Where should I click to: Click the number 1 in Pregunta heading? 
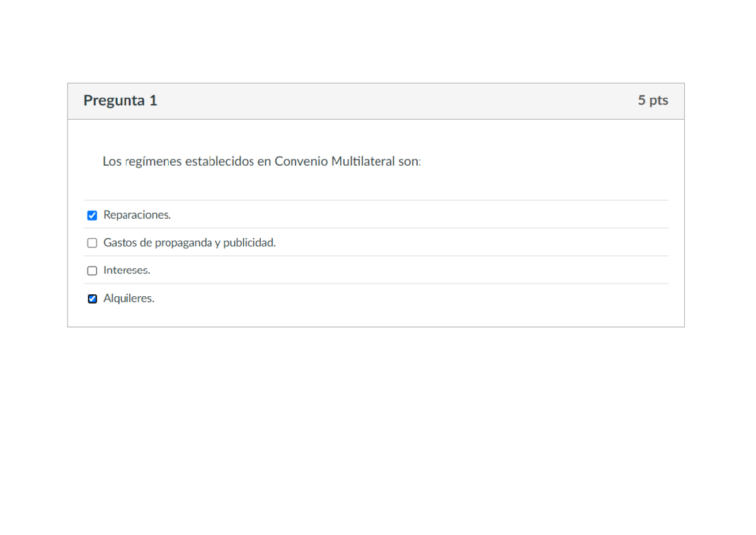pyautogui.click(x=153, y=100)
